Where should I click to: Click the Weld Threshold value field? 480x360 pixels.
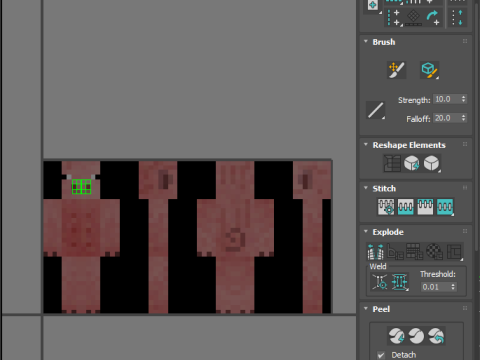(435, 287)
